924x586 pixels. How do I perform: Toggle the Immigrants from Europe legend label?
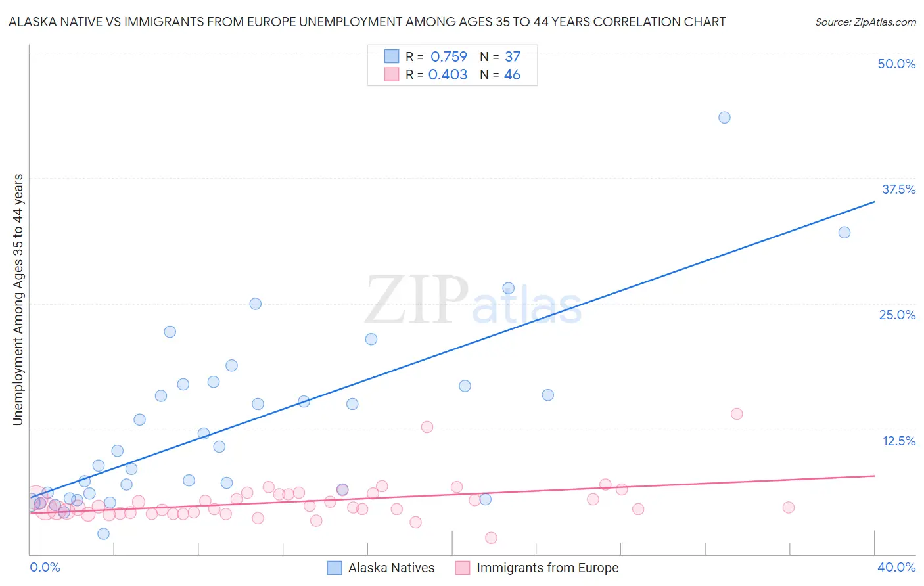(x=547, y=568)
